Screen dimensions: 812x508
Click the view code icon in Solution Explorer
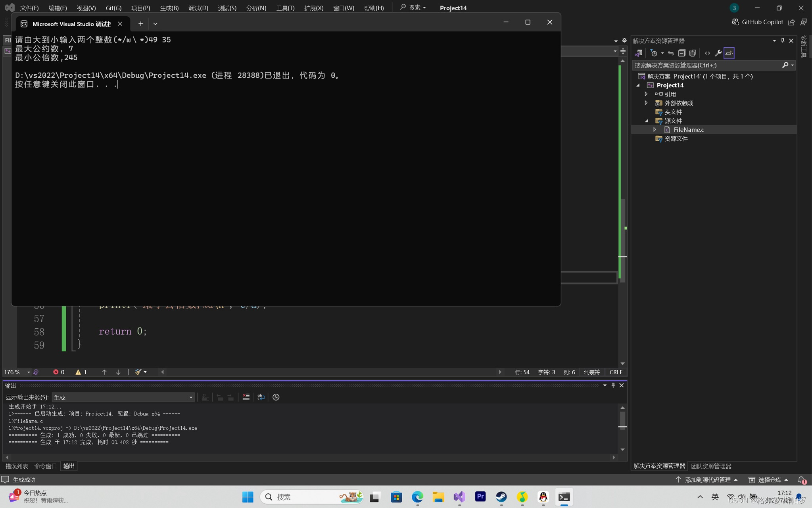coord(707,53)
